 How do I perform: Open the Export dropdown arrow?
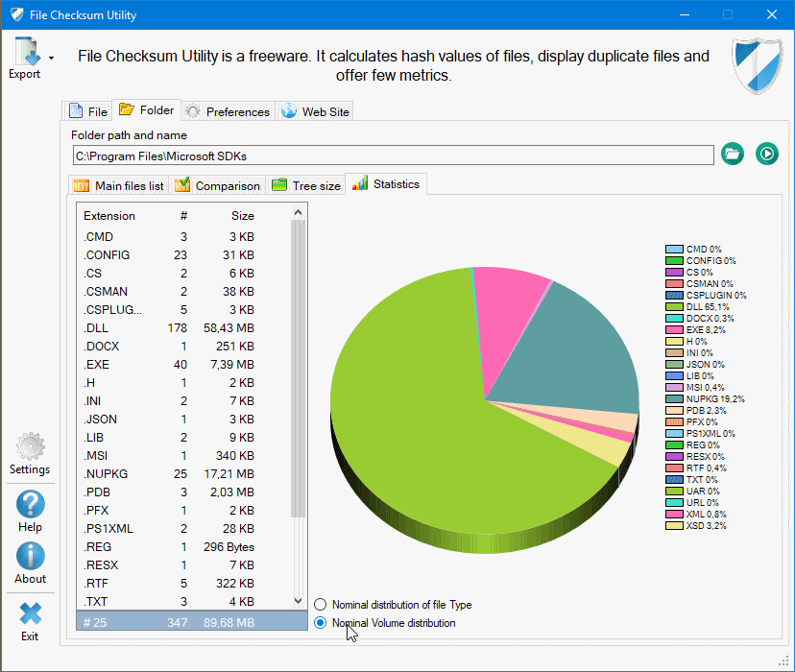coord(51,59)
